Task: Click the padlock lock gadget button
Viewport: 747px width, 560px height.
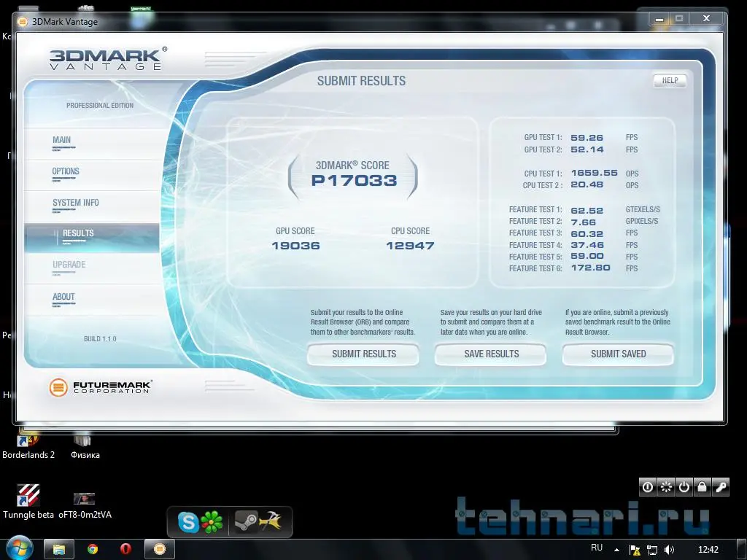Action: click(x=703, y=487)
